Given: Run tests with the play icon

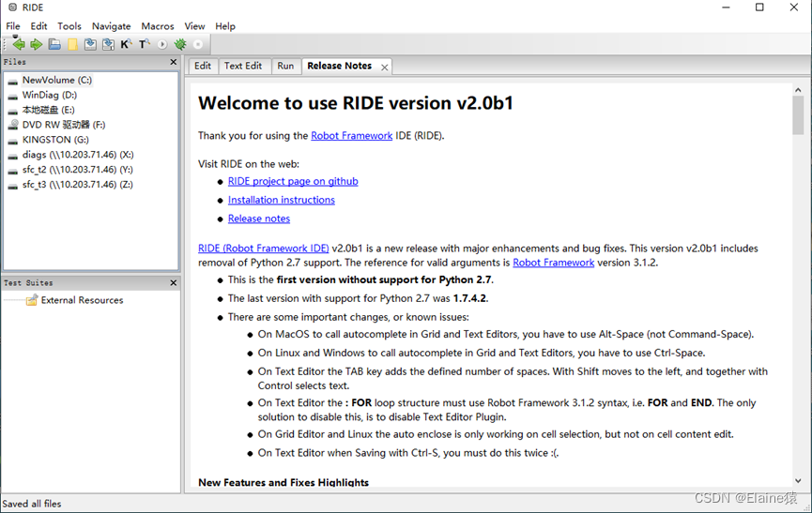Looking at the screenshot, I should [x=162, y=44].
